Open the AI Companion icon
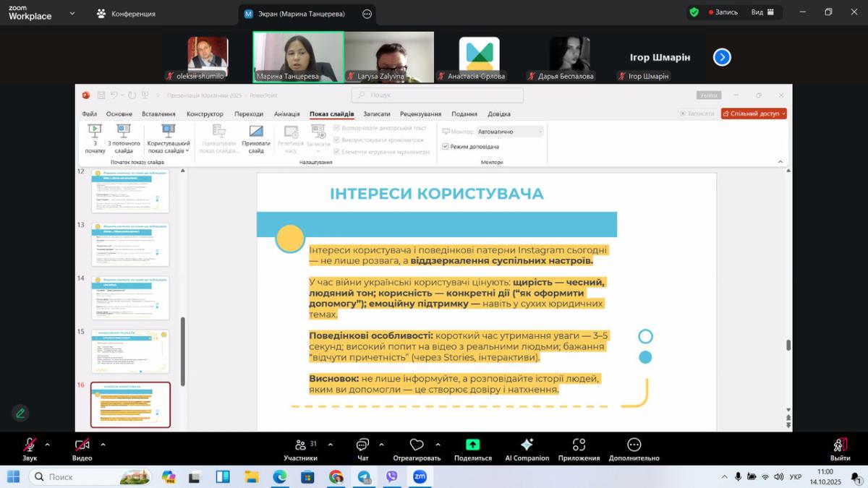The height and width of the screenshot is (488, 868). coord(527,445)
